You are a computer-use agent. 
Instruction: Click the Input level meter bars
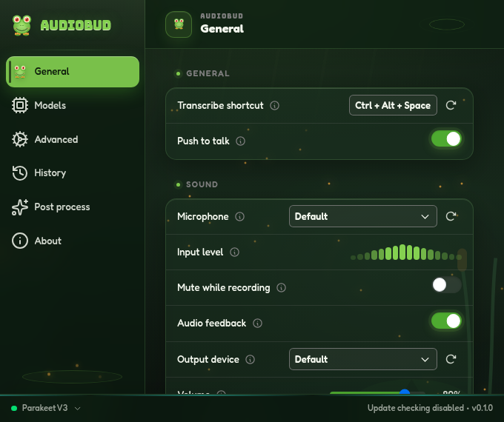(406, 252)
